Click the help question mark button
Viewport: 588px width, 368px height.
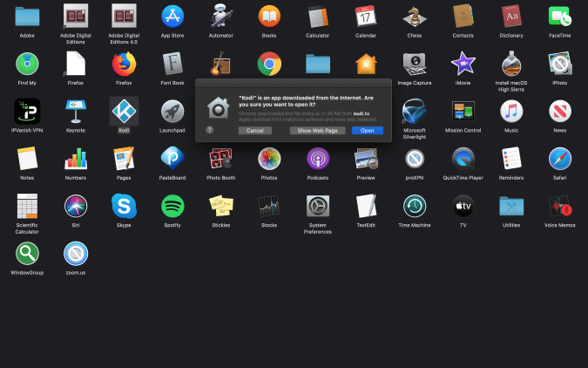(x=210, y=130)
